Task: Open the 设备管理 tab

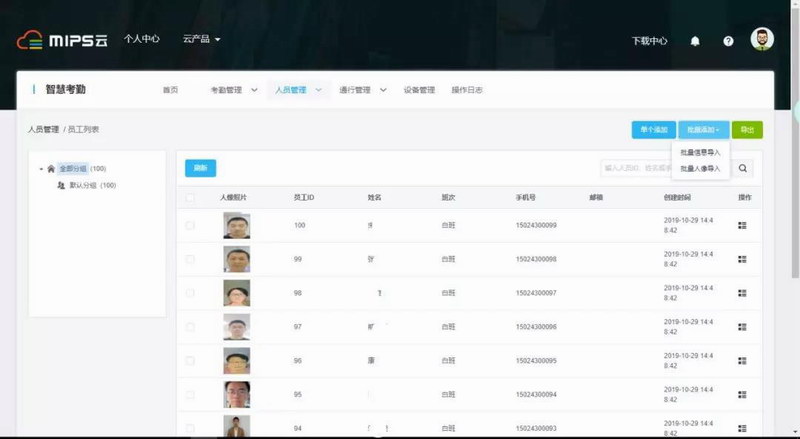Action: [x=419, y=90]
